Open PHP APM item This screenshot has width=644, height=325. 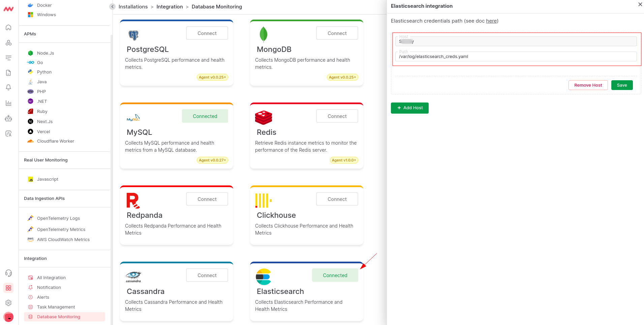point(41,91)
